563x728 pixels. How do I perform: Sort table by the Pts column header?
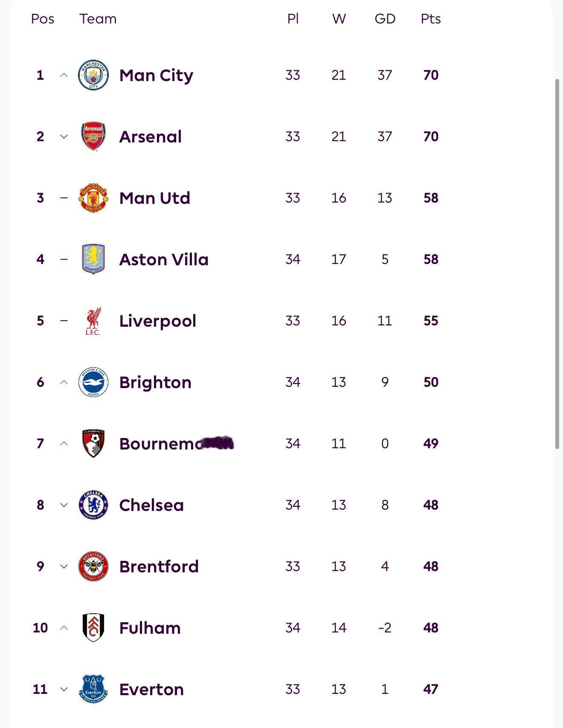pyautogui.click(x=431, y=19)
